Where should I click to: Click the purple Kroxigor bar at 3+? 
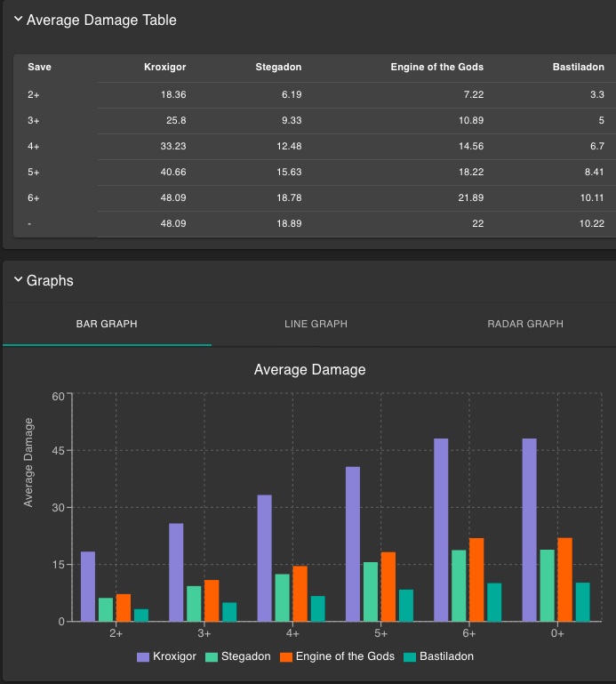point(176,572)
